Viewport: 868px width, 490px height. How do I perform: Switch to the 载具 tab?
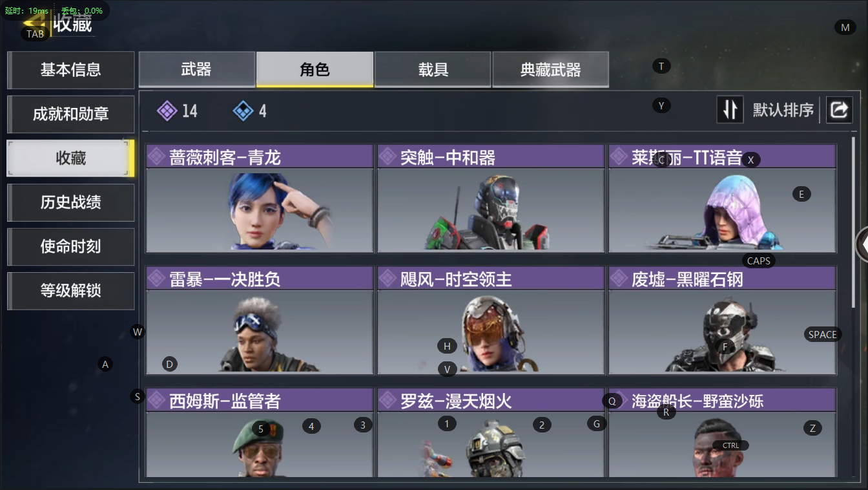coord(433,69)
